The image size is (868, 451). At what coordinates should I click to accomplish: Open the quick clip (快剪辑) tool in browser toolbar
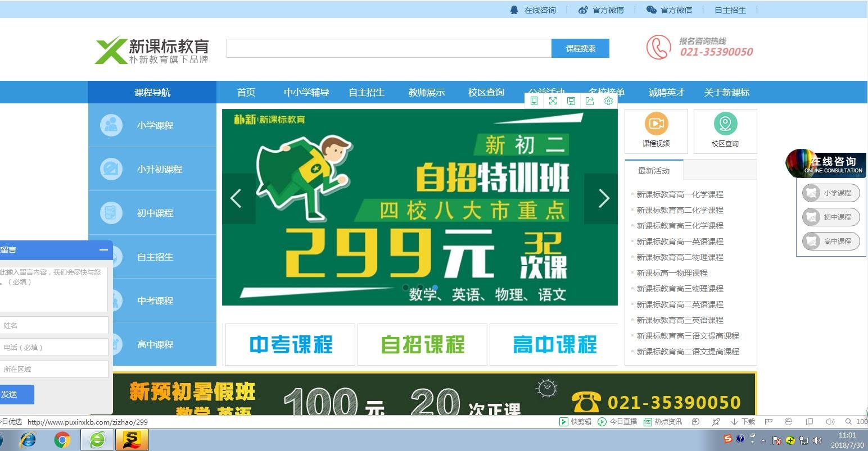coord(575,421)
